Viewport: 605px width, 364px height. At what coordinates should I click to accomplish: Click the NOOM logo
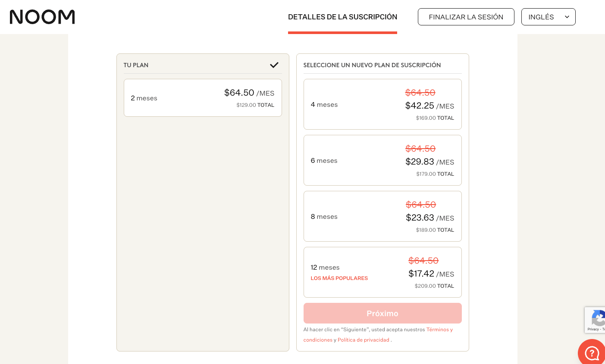click(x=42, y=17)
